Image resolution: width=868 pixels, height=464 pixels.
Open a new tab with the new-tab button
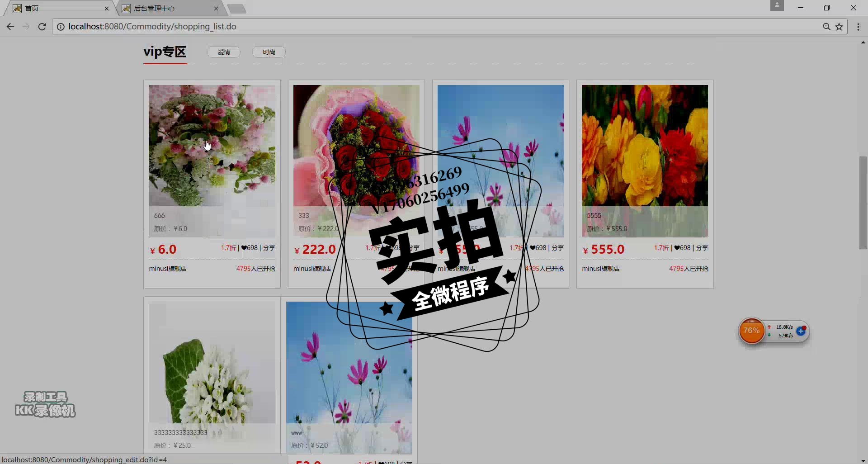pyautogui.click(x=236, y=9)
